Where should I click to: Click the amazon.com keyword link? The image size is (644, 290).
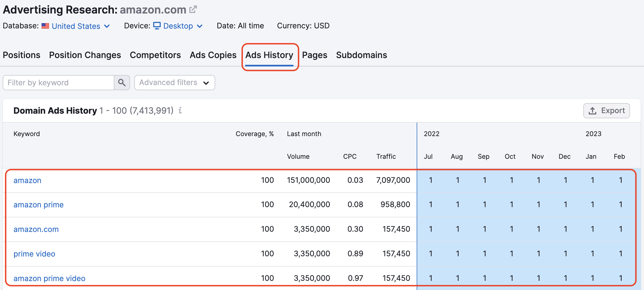pyautogui.click(x=36, y=229)
